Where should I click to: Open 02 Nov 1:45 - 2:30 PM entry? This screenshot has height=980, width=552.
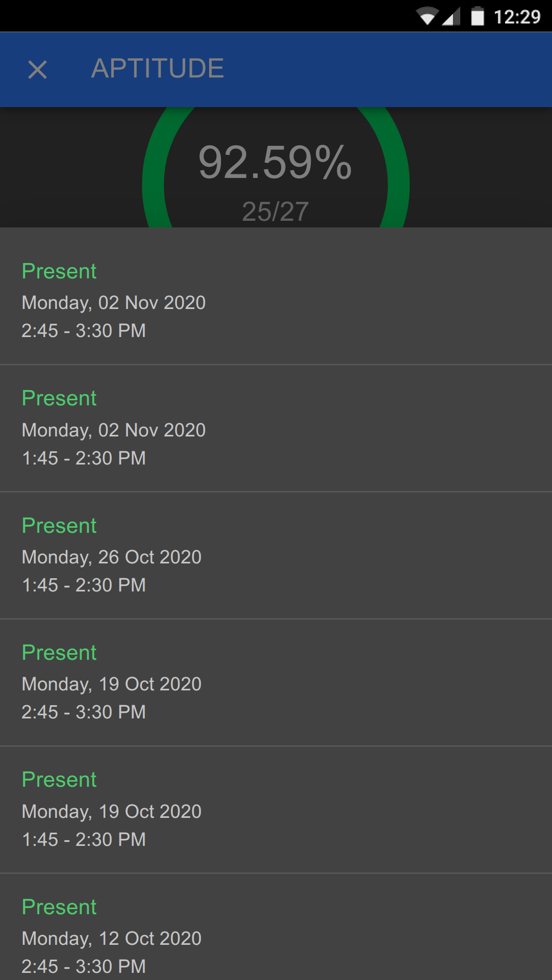[275, 428]
